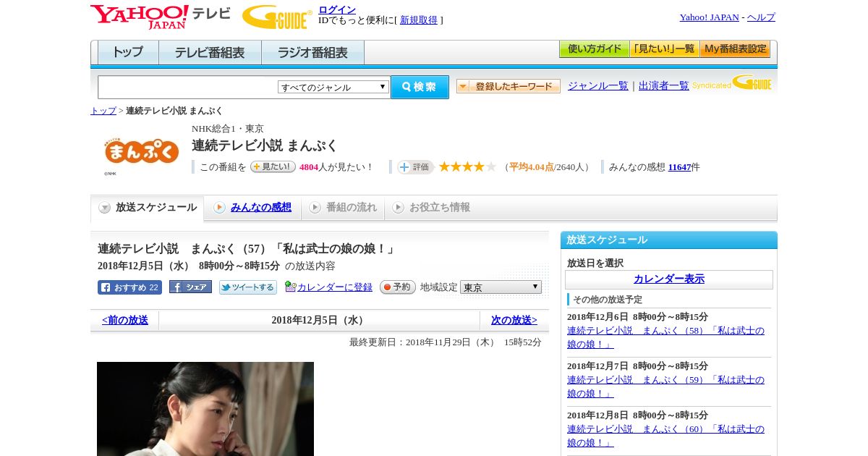Focus the program search text field

[x=187, y=87]
